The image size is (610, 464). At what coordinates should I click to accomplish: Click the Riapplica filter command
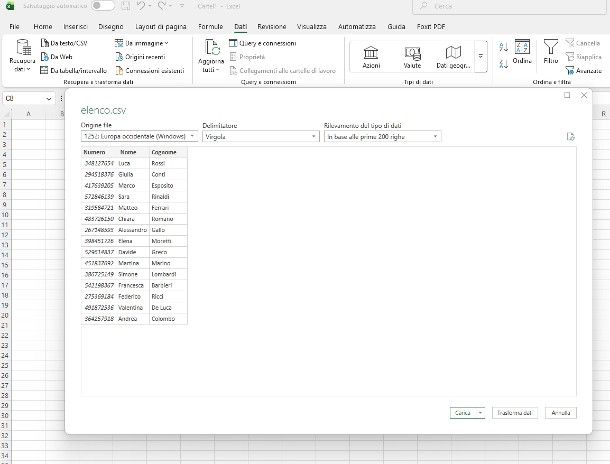click(583, 57)
